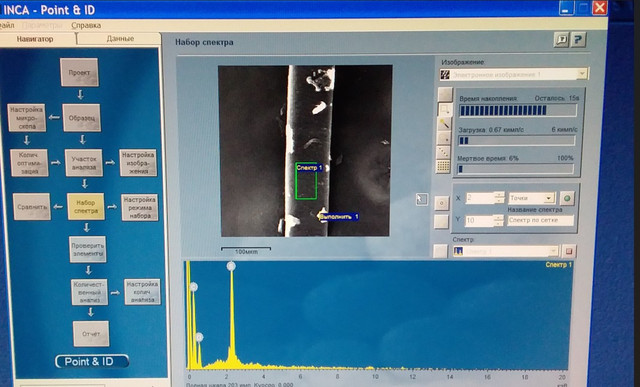Image resolution: width=640 pixels, height=387 pixels.
Task: Click the Point & ID button
Action: click(x=92, y=361)
